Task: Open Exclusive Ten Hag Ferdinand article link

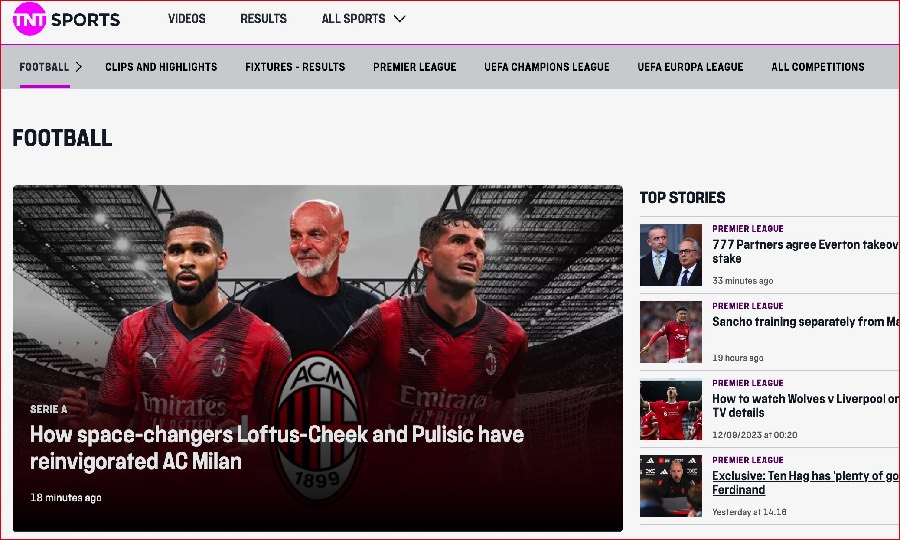Action: [806, 483]
